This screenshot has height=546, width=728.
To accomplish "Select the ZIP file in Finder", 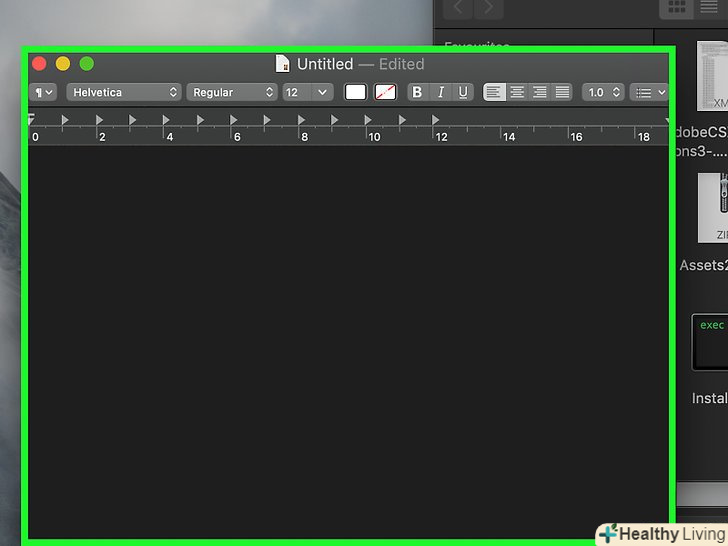I will [712, 208].
